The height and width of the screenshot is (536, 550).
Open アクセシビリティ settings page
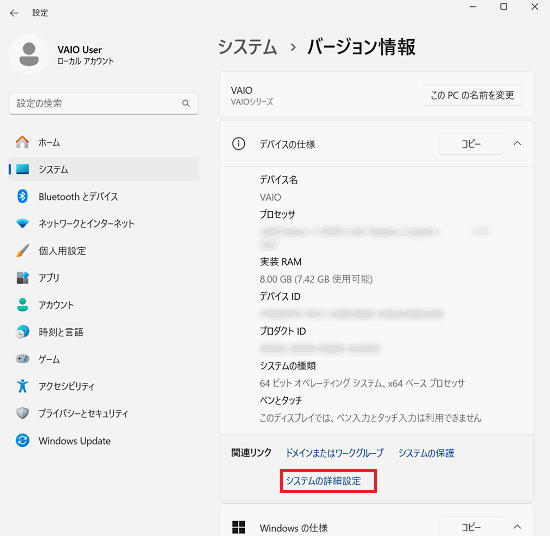tap(103, 386)
